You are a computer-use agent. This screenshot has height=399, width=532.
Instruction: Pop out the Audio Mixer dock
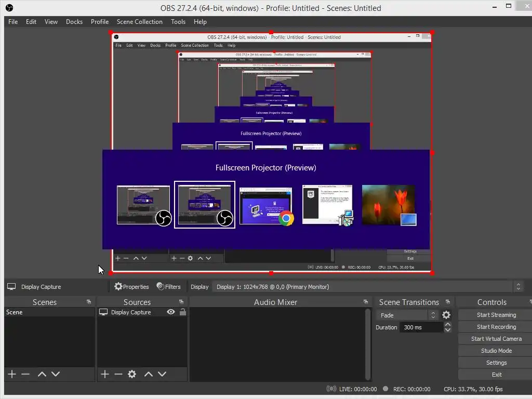click(x=365, y=302)
